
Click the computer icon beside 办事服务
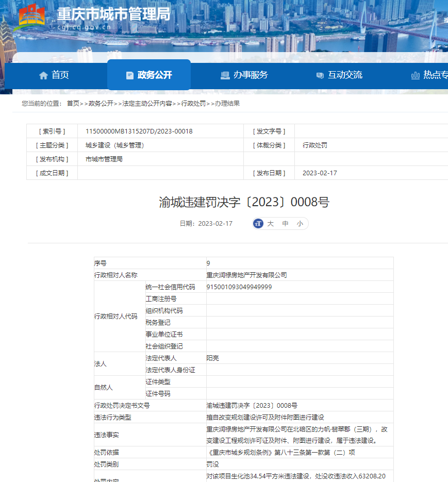point(225,75)
